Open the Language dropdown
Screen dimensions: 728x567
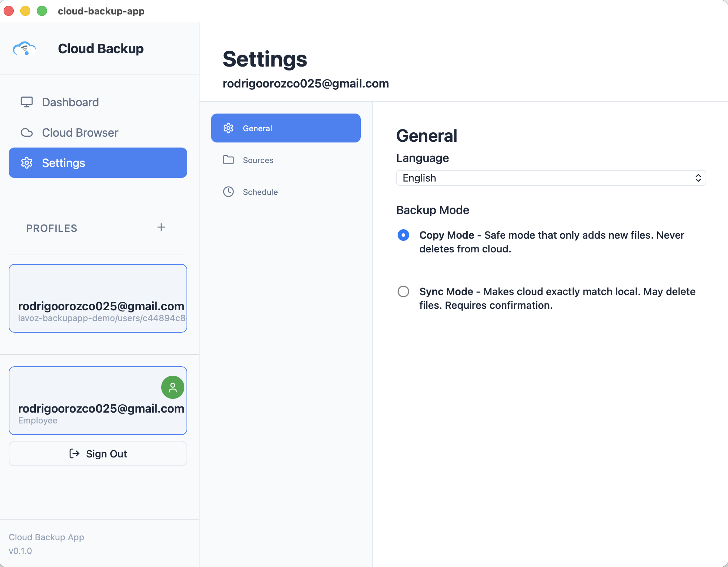tap(550, 178)
